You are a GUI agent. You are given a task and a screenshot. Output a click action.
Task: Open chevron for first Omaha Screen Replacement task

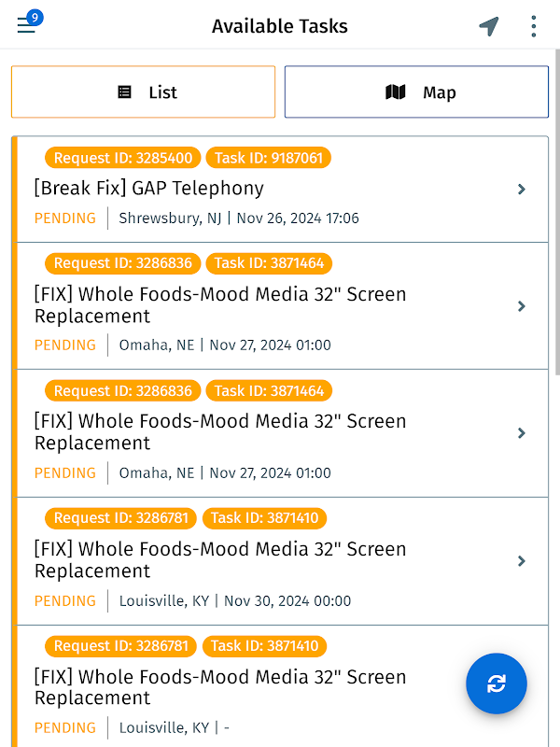tap(522, 306)
